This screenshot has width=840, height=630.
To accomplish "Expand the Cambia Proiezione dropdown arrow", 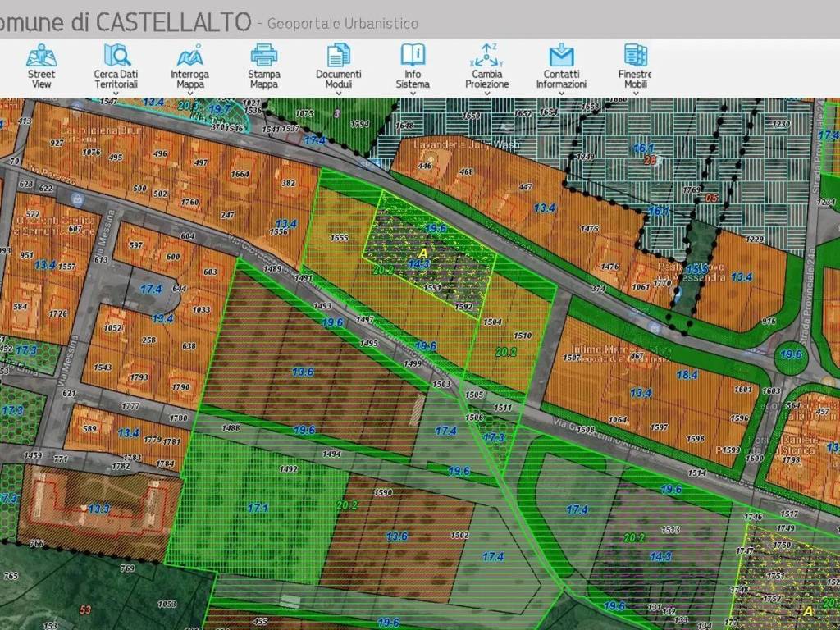I will [486, 93].
